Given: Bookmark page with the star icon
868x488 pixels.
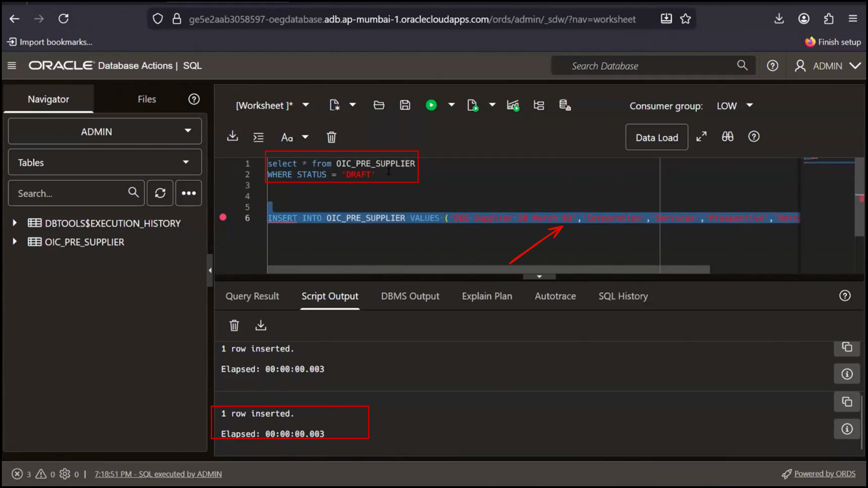Looking at the screenshot, I should 685,19.
